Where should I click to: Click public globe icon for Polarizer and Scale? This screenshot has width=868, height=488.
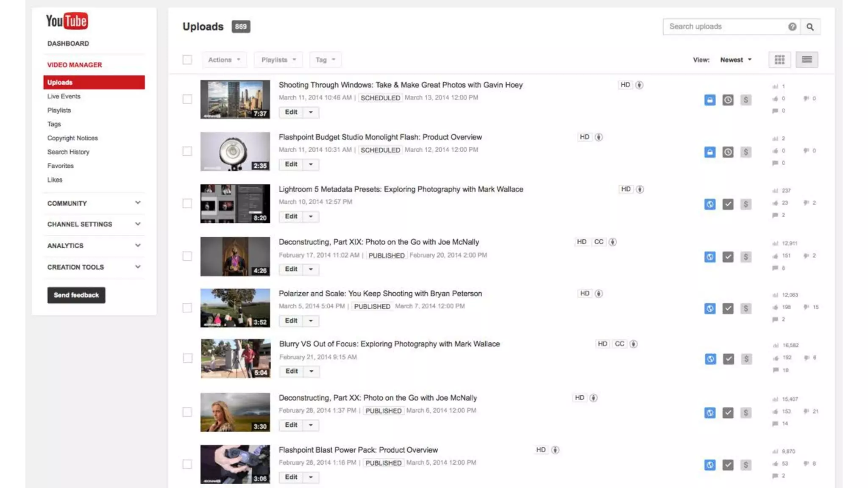pyautogui.click(x=709, y=308)
